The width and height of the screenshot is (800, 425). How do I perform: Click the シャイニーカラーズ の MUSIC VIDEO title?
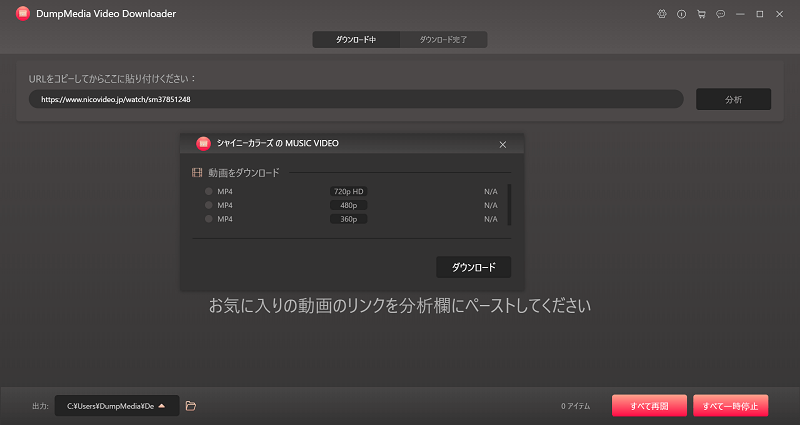pyautogui.click(x=278, y=143)
